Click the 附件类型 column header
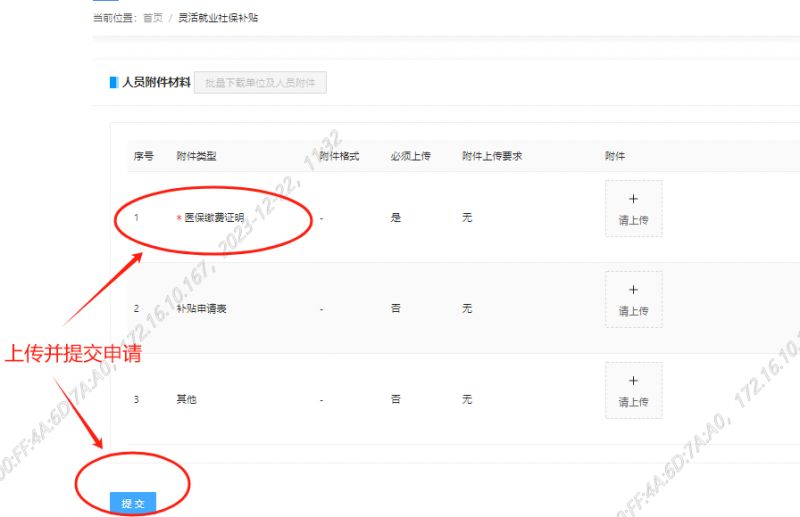The height and width of the screenshot is (517, 800). tap(196, 156)
